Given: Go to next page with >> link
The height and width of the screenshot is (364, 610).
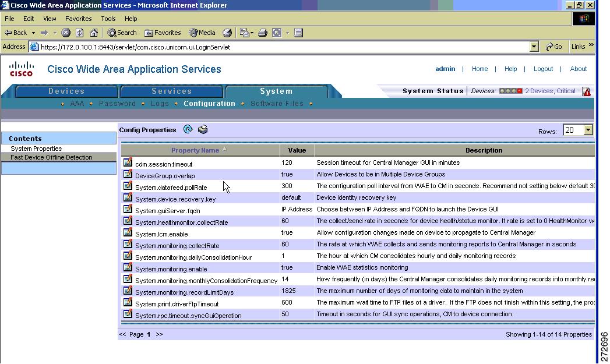Looking at the screenshot, I should tap(159, 334).
